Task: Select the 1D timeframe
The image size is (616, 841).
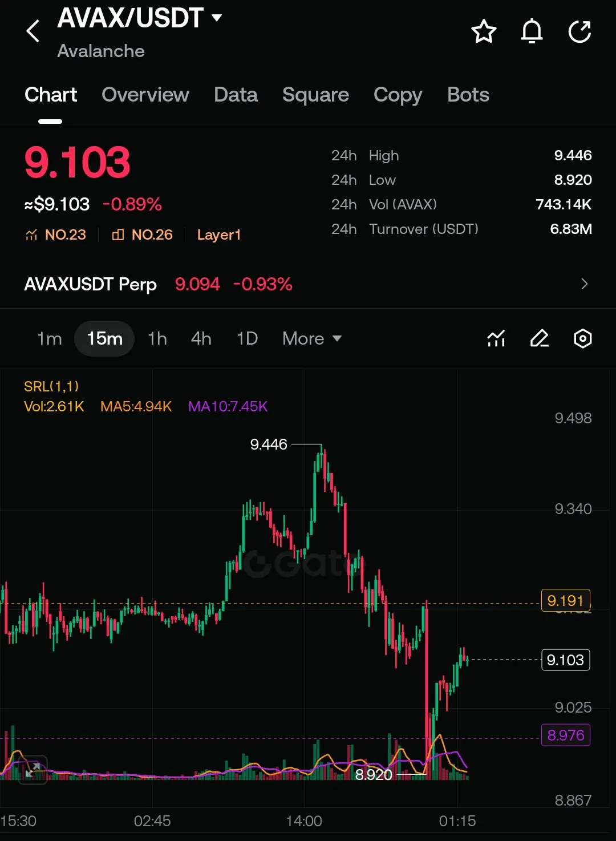Action: point(247,338)
